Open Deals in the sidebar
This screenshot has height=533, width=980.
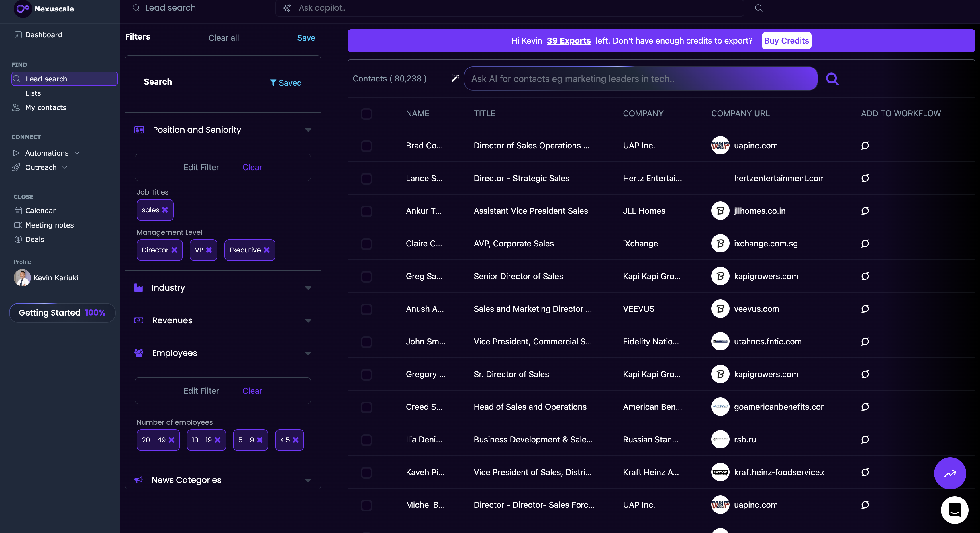tap(29, 239)
